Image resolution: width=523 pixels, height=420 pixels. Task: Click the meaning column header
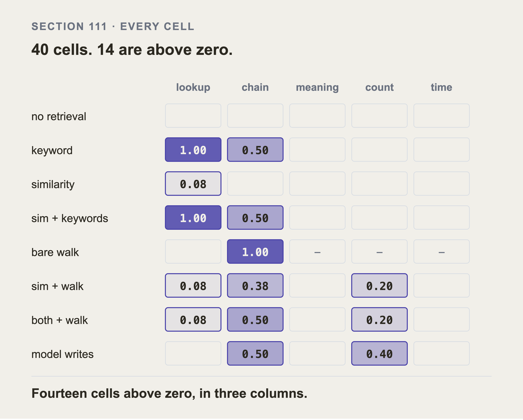pos(317,88)
